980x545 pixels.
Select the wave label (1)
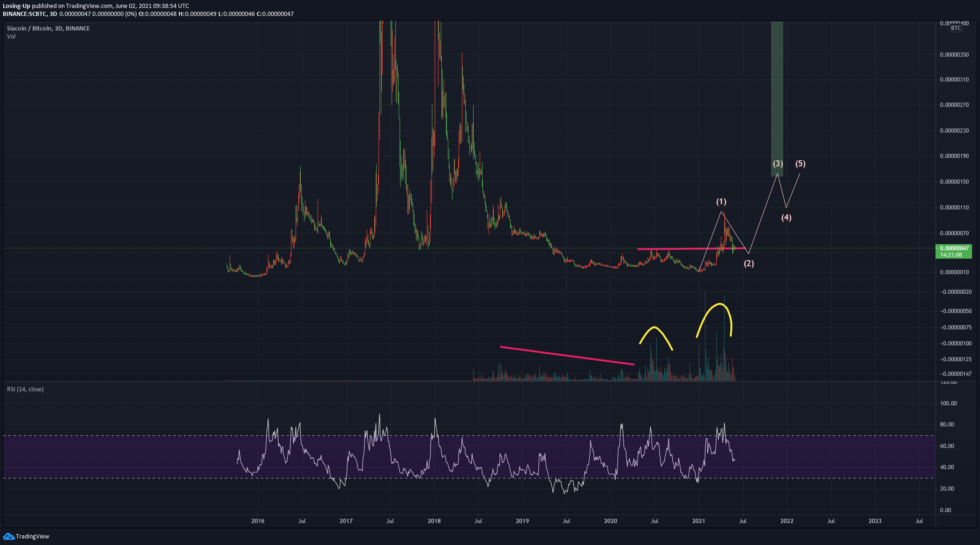(721, 202)
